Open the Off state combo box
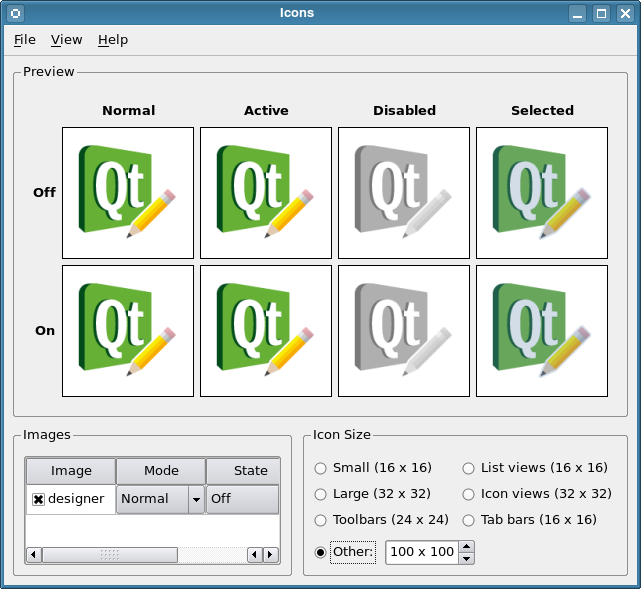The image size is (641, 589). click(242, 499)
